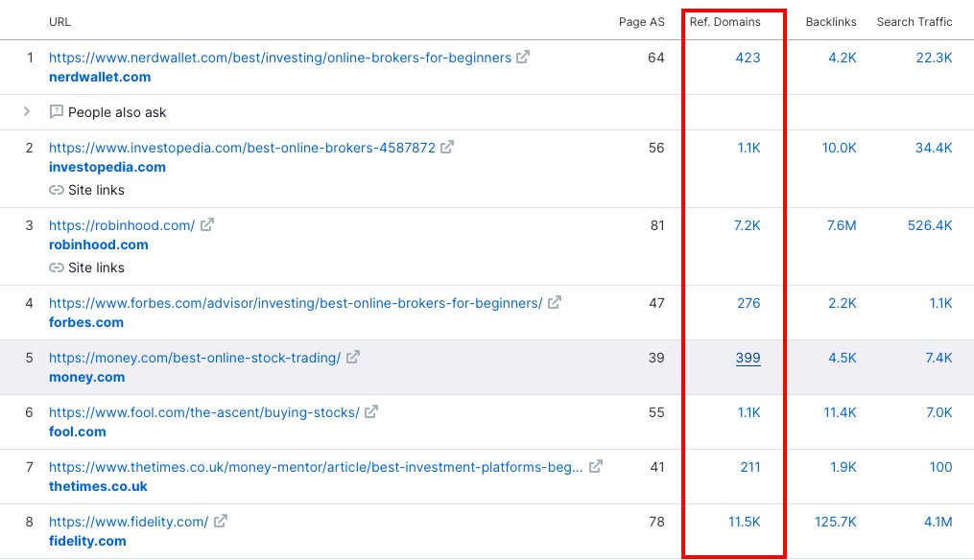This screenshot has height=560, width=974.
Task: Open external link icon for fool.com URL
Action: [x=371, y=411]
